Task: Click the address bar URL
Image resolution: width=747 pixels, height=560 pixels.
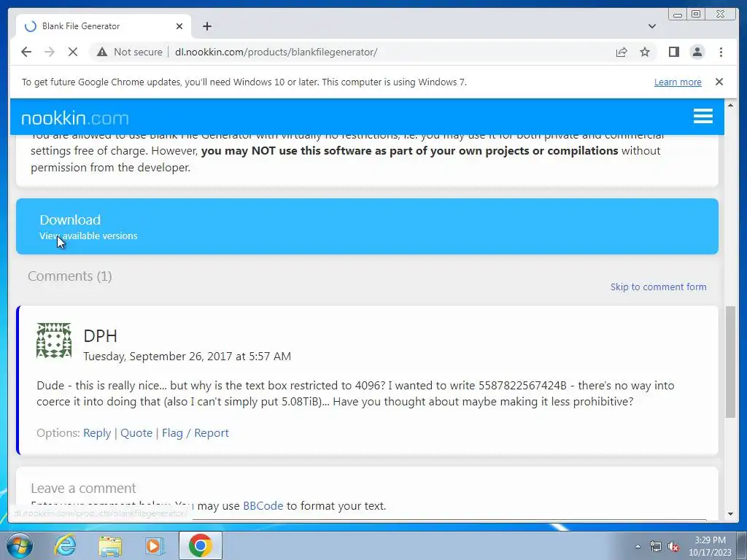Action: (x=276, y=52)
